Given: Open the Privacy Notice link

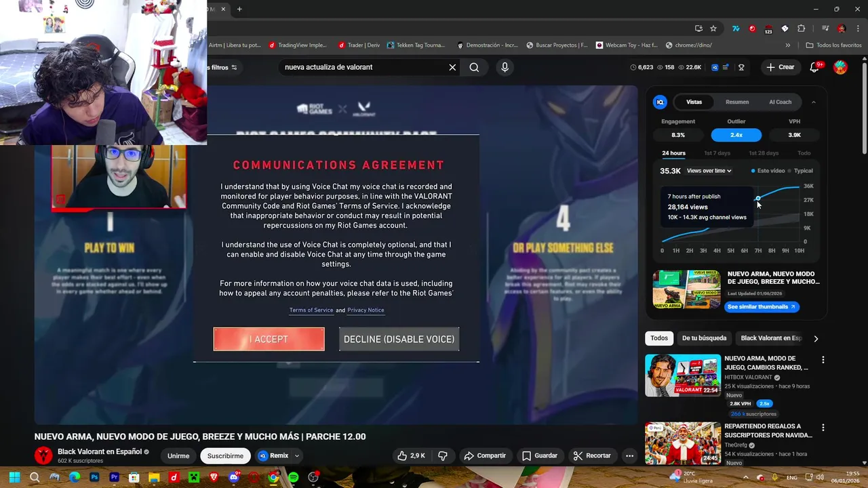Looking at the screenshot, I should click(x=366, y=310).
